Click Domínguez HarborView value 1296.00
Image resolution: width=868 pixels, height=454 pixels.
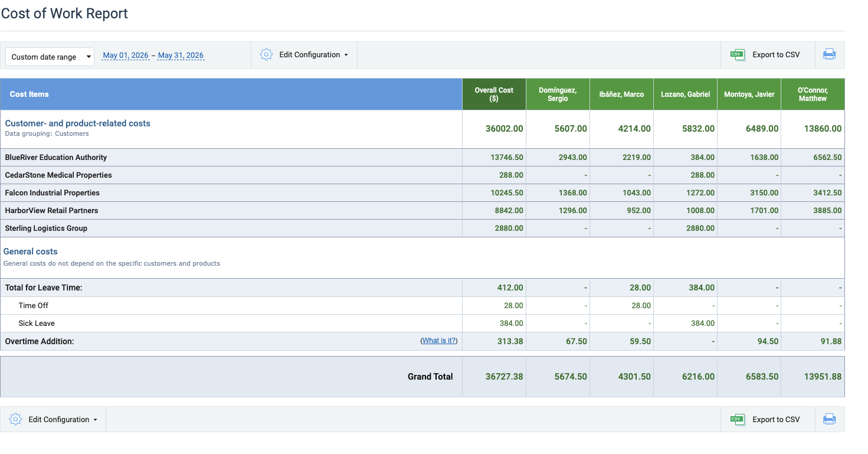[x=572, y=211]
